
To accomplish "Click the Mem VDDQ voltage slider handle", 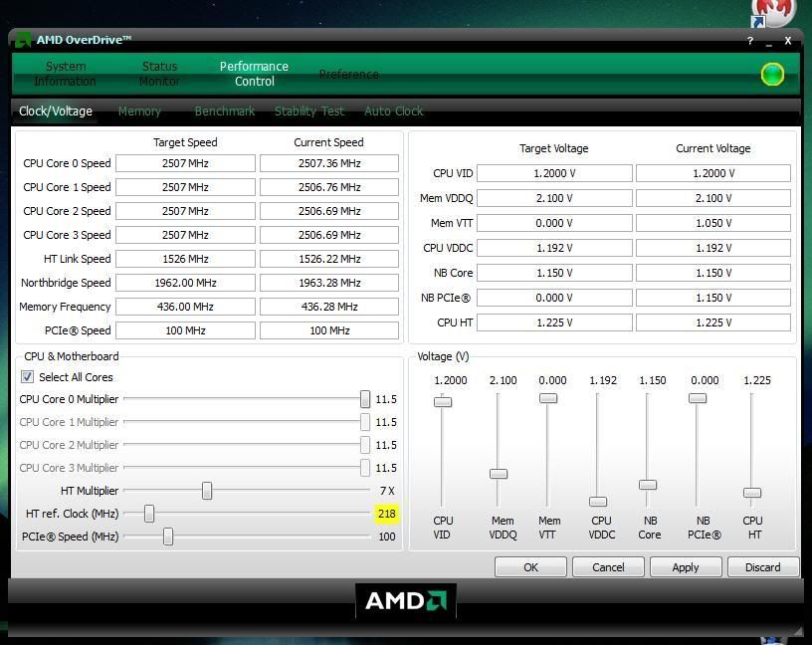I will click(499, 474).
